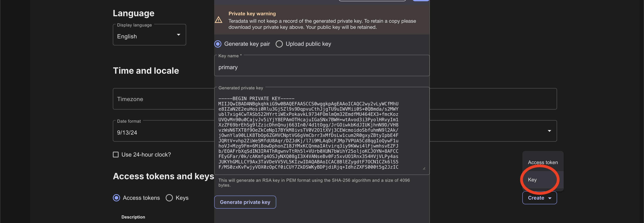This screenshot has width=644, height=223.
Task: Click the Generate private key button
Action: pyautogui.click(x=245, y=202)
